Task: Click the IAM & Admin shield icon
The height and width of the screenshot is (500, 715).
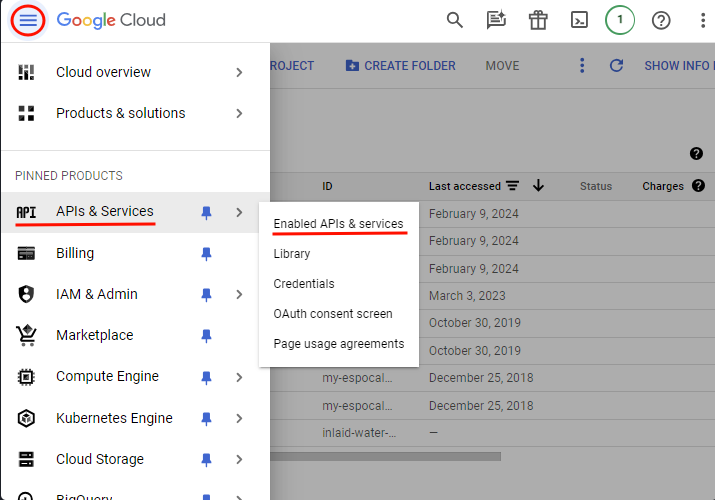Action: tap(26, 294)
